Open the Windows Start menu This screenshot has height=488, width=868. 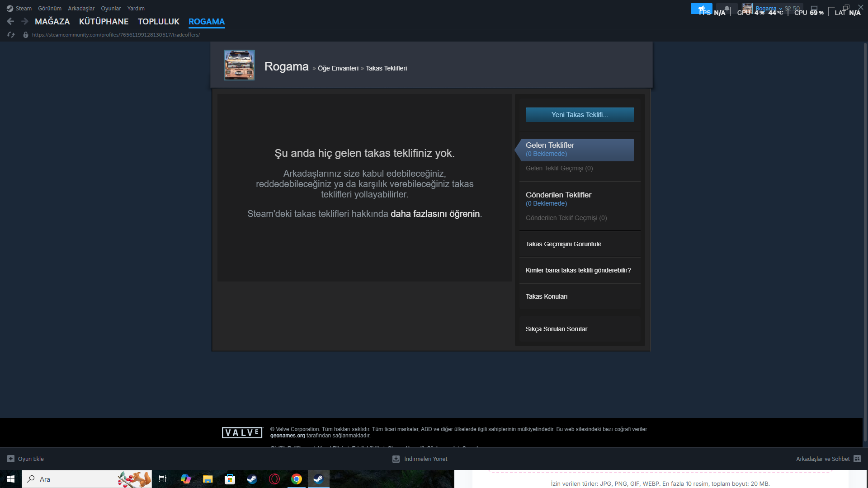[11, 479]
